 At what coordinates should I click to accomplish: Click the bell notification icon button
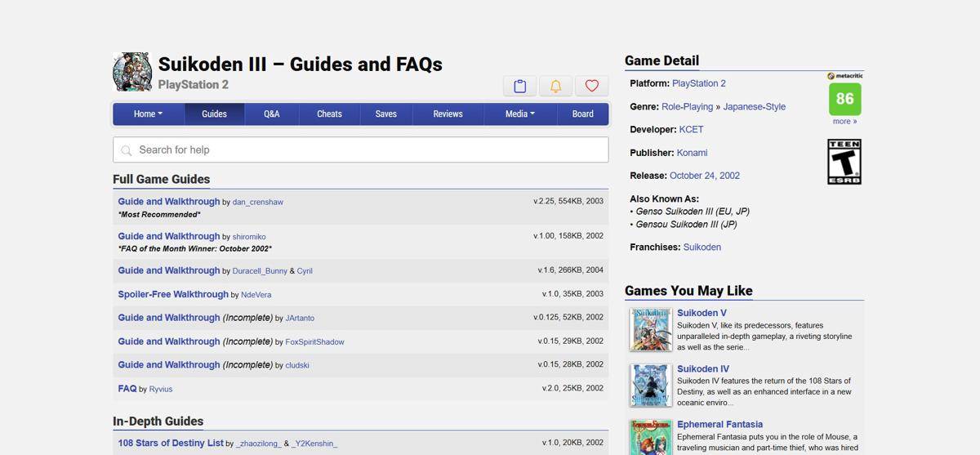pyautogui.click(x=555, y=86)
